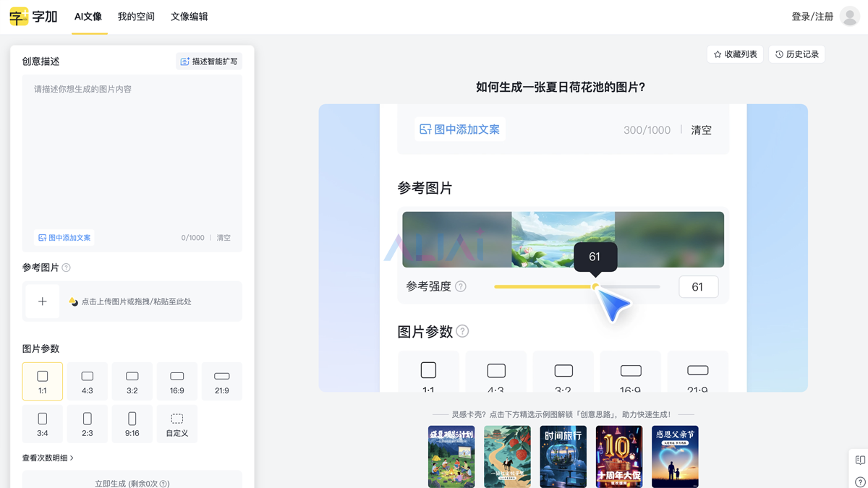Switch to 我的空间 tab
Image resolution: width=868 pixels, height=488 pixels.
coord(136,17)
